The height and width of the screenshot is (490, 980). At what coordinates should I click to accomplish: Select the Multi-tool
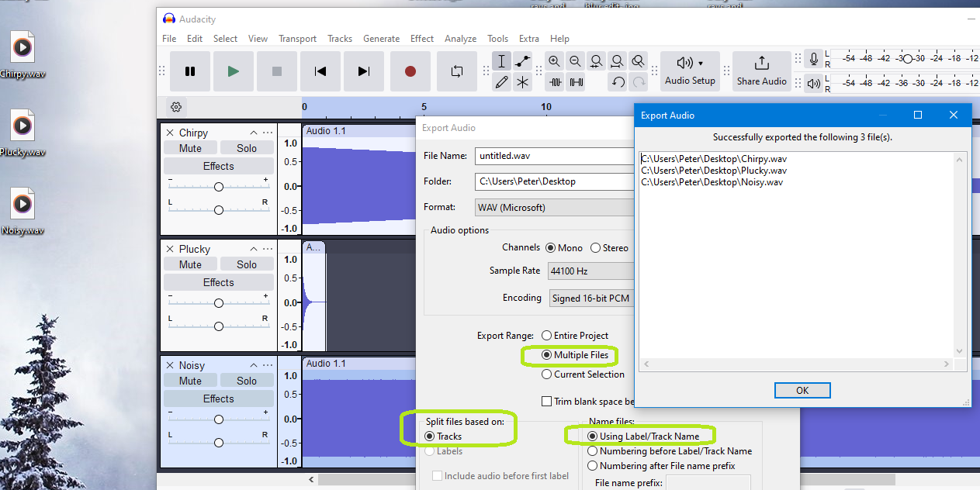pyautogui.click(x=521, y=81)
